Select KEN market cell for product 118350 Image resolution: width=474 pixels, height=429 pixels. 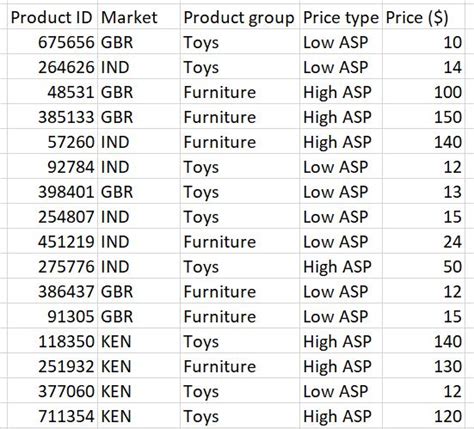pos(139,341)
